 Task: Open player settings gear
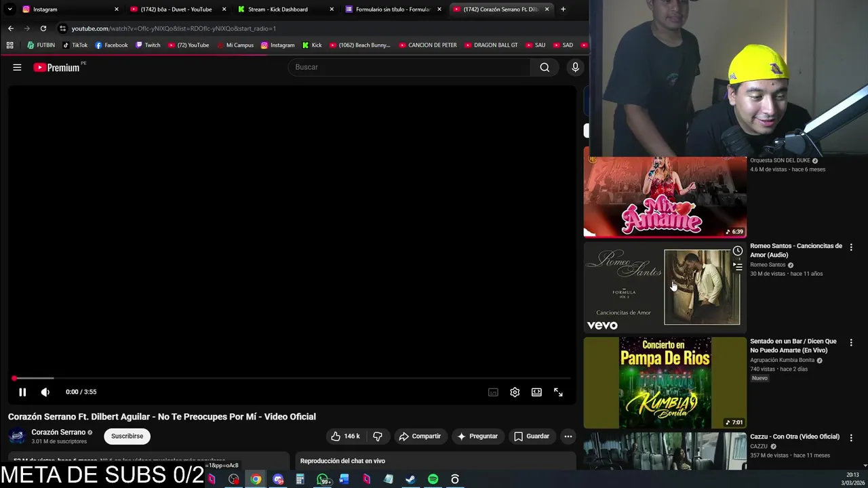click(515, 392)
